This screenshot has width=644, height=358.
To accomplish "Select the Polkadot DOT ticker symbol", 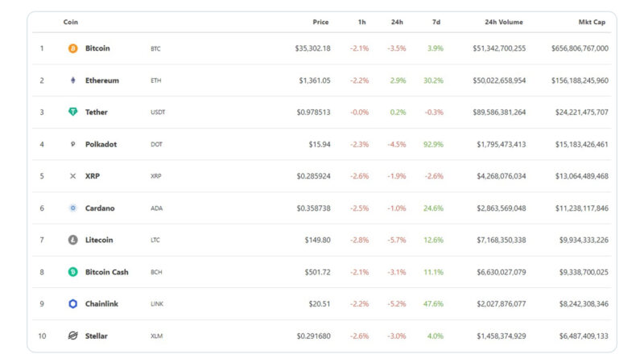I will click(x=156, y=144).
